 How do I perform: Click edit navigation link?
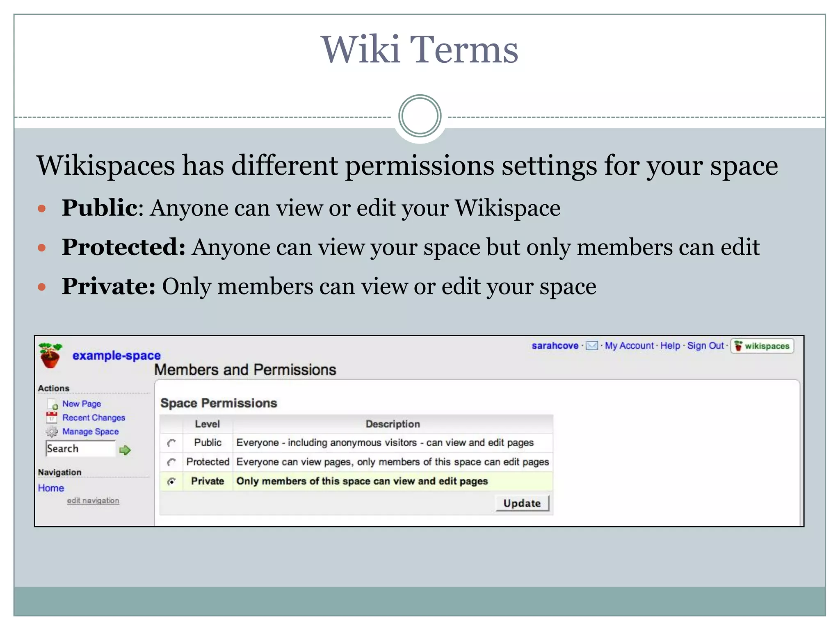tap(93, 500)
